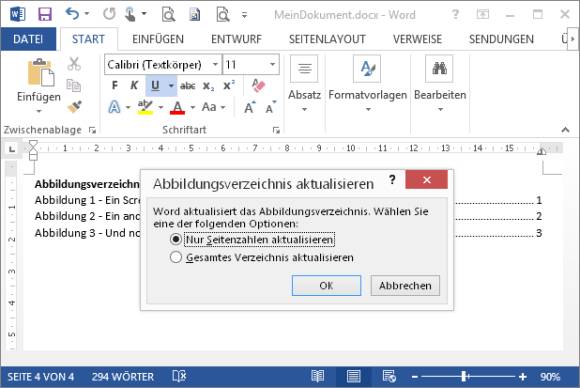Toggle Italic formatting with the K button
Viewport: 580px width, 388px height.
coord(134,86)
